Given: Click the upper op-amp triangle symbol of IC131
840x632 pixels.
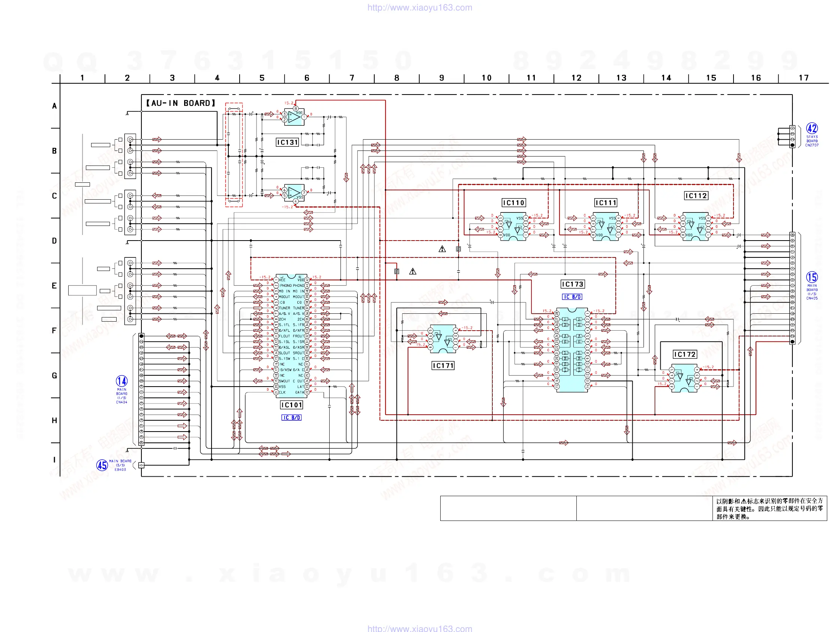Looking at the screenshot, I should click(294, 117).
